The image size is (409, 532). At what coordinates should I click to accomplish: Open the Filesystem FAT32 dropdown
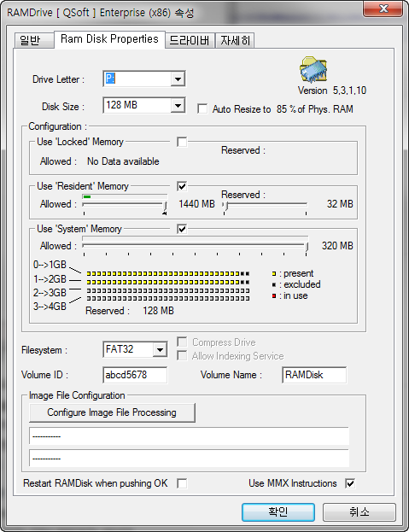coord(160,349)
